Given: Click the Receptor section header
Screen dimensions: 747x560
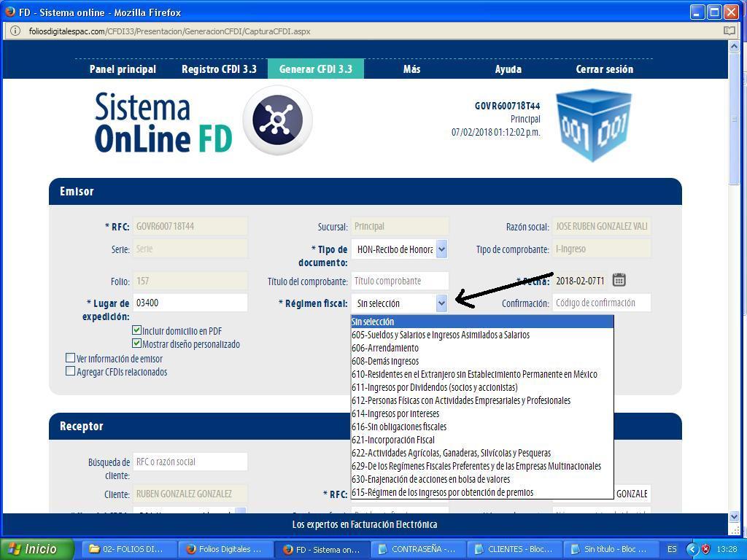Looking at the screenshot, I should click(365, 426).
